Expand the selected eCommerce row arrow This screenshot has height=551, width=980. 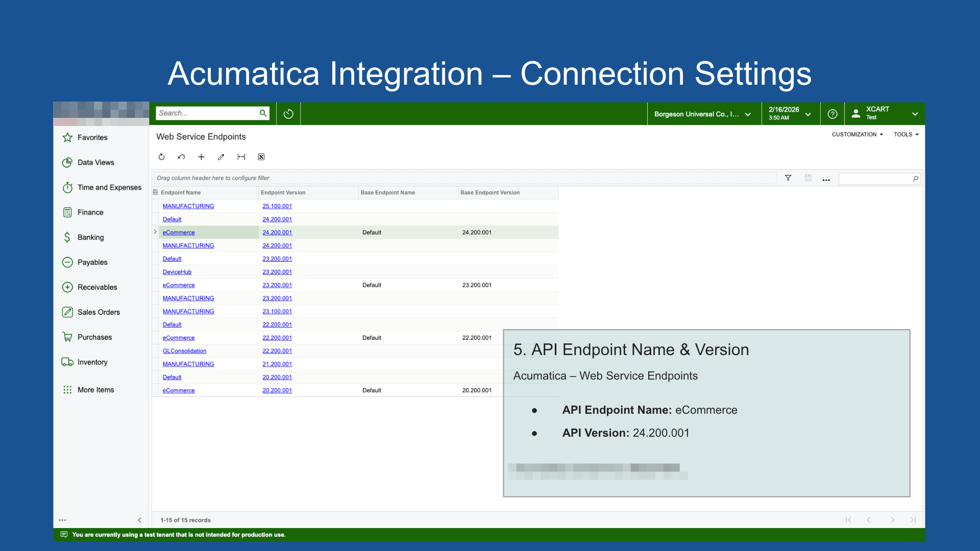[x=155, y=232]
